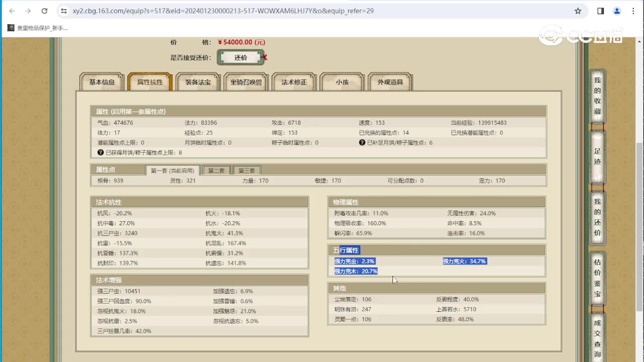644x362 pixels.
Task: View site information icon in address bar
Action: pos(63,11)
